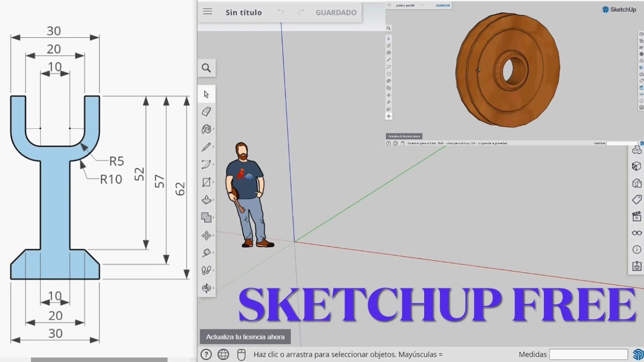Click the horizontal scrollbar under the drawing

click(99, 359)
